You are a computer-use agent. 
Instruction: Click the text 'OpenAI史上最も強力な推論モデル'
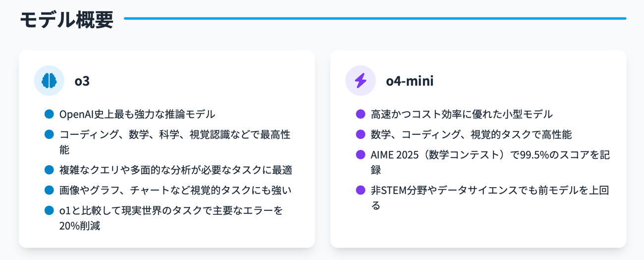[x=137, y=114]
